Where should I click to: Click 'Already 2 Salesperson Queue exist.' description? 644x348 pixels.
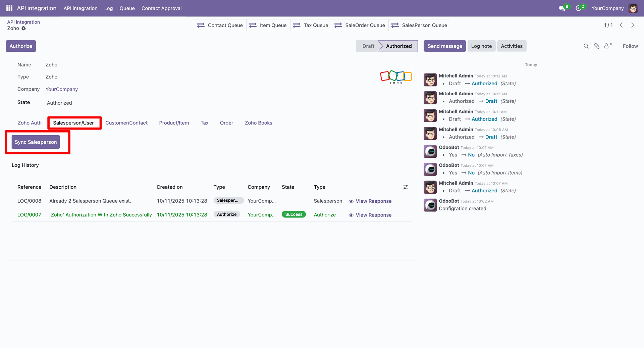pos(90,201)
